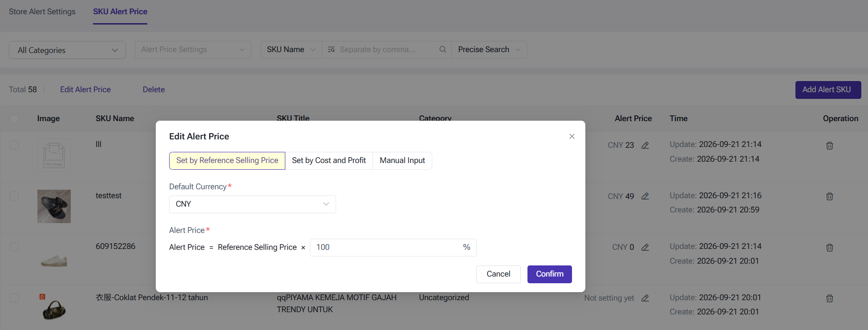Choose Set by Reference Selling Price

[227, 161]
